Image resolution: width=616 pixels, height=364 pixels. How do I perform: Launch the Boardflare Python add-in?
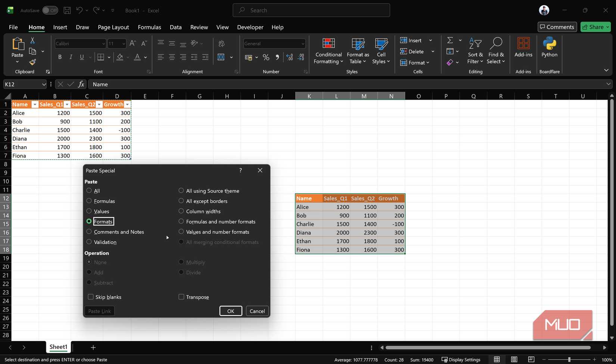(x=550, y=47)
